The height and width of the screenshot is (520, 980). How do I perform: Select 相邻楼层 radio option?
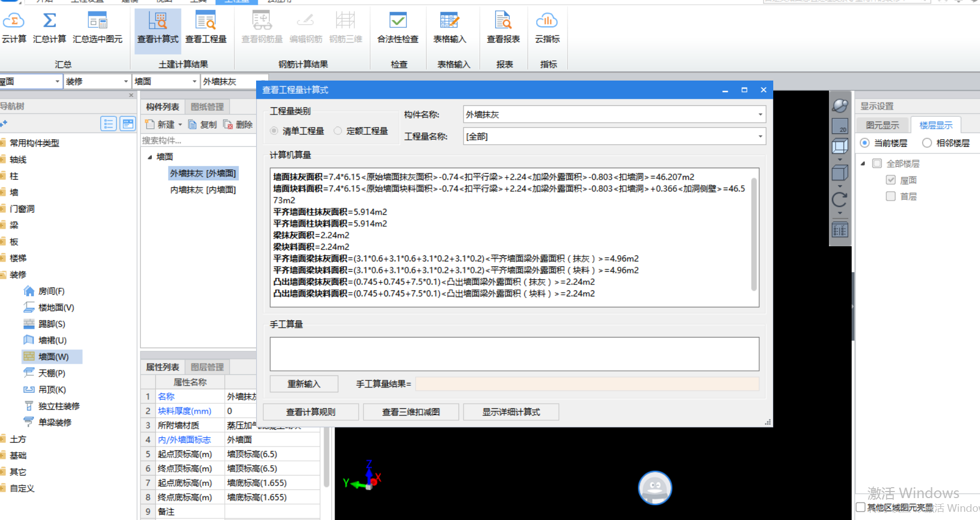click(x=927, y=143)
